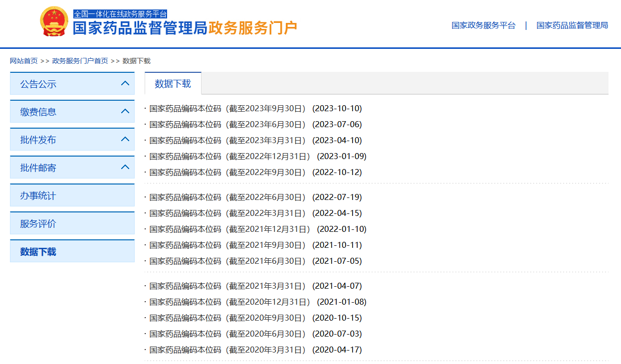621x364 pixels.
Task: Open 本位码 file 截至2022年12月31日
Action: coord(230,156)
